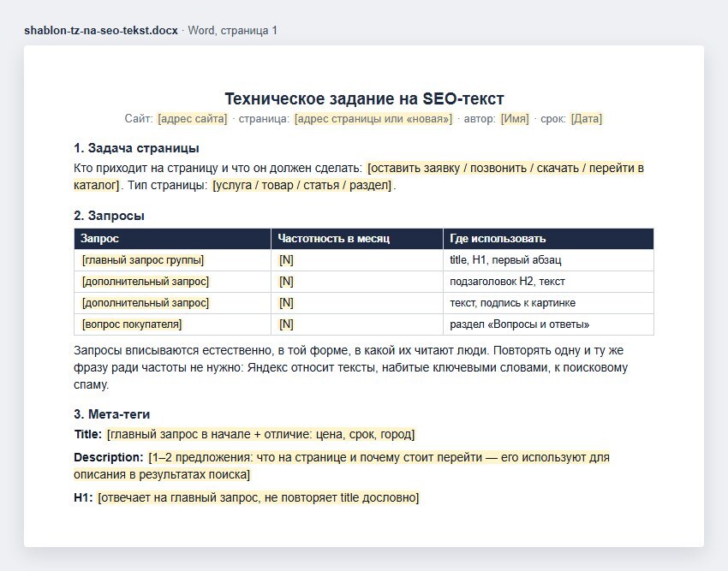Viewport: 728px width, 571px height.
Task: Click the 'Word, страница 1' label
Action: click(x=233, y=31)
